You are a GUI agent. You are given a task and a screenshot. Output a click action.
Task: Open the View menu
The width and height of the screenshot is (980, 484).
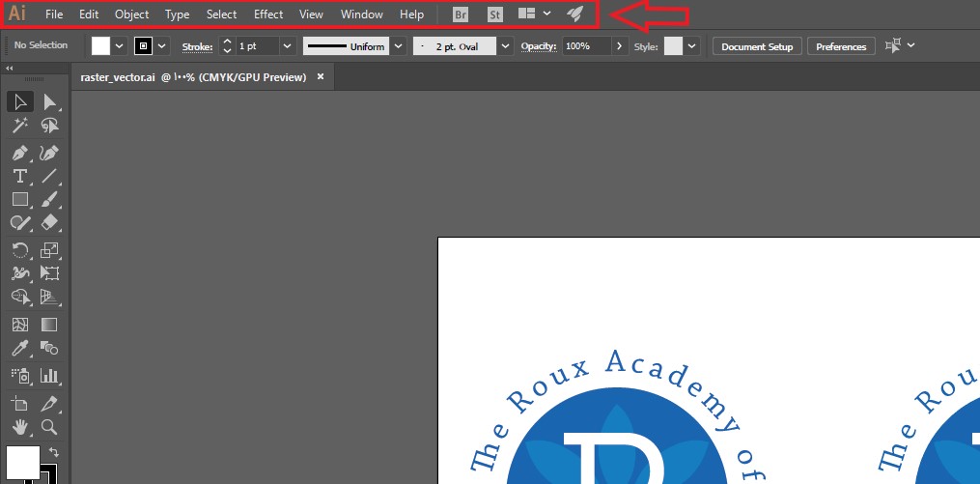311,14
